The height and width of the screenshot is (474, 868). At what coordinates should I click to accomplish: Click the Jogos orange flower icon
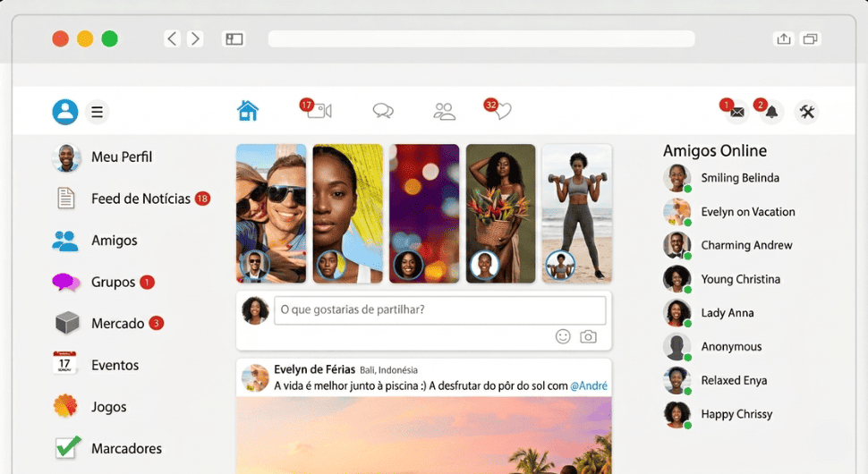click(x=65, y=406)
